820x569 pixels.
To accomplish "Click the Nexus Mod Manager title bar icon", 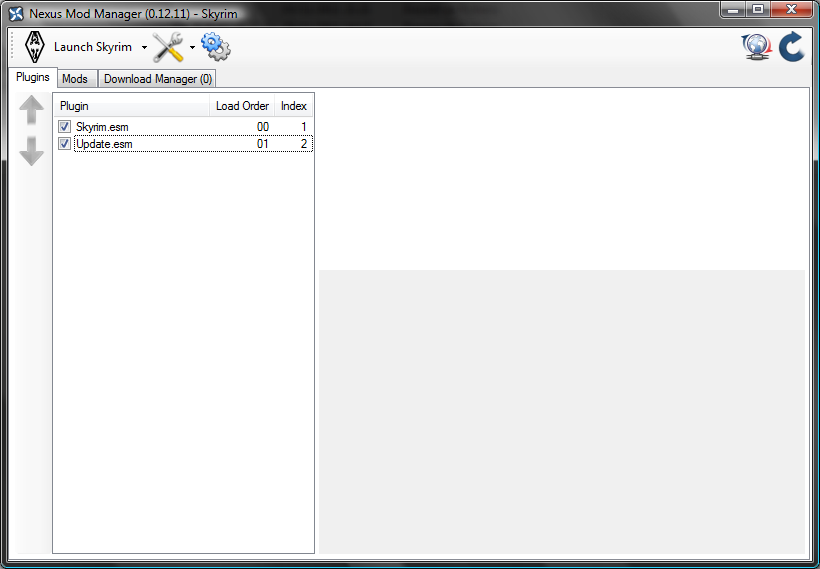I will [x=16, y=14].
